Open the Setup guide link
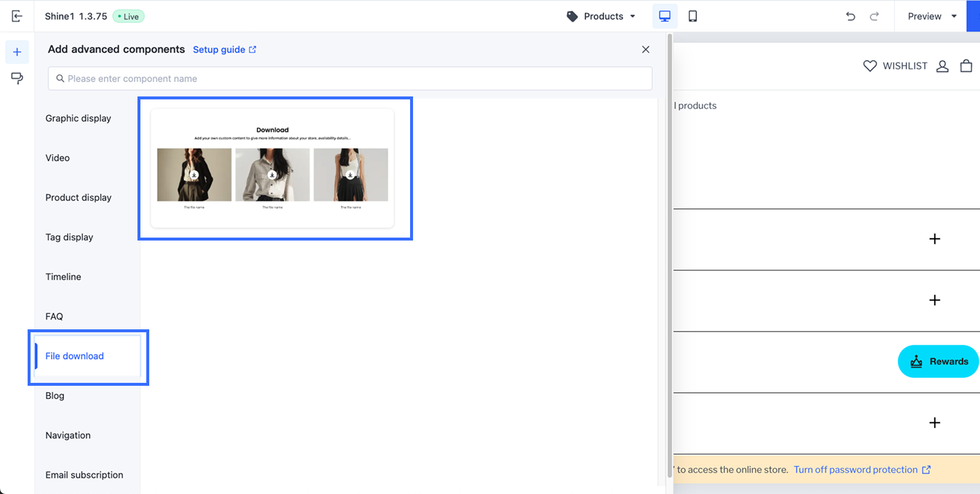 [x=224, y=49]
